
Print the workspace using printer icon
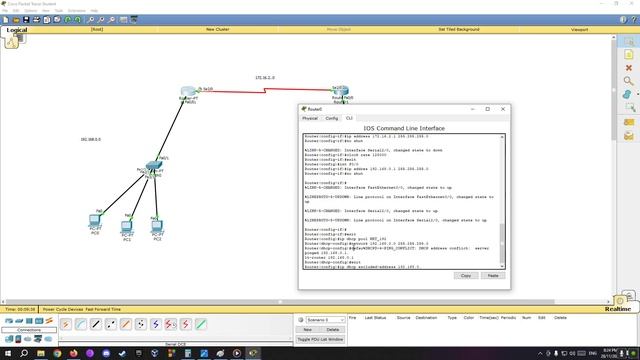coord(36,20)
